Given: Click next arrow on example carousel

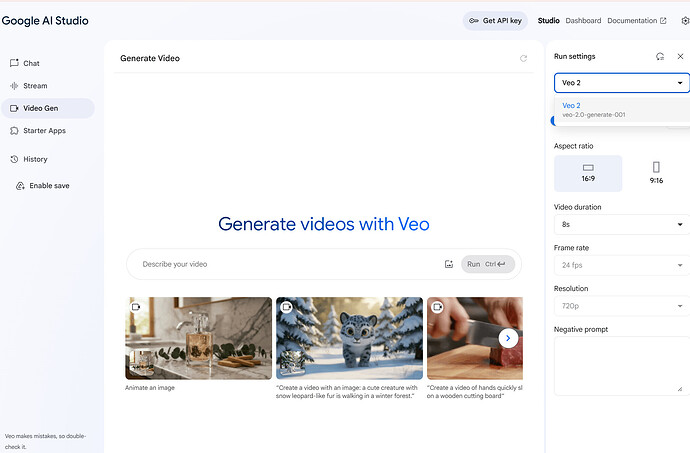Looking at the screenshot, I should (508, 338).
